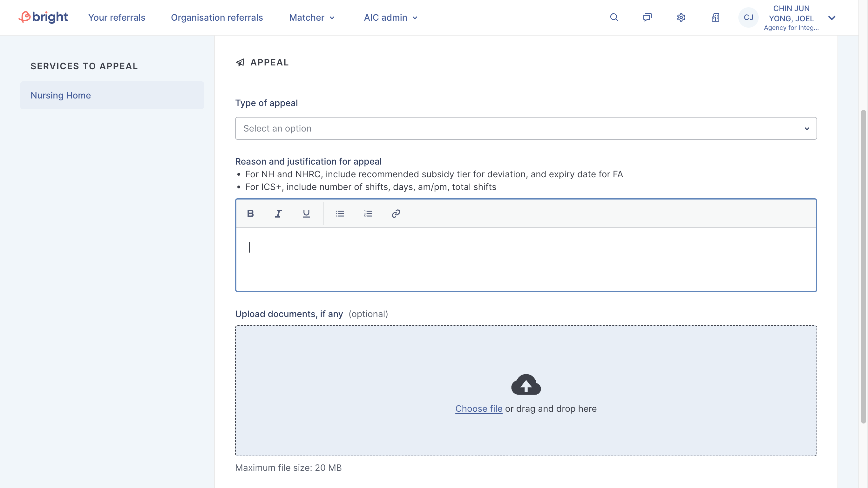Toggle italic formatting in editor

(278, 213)
